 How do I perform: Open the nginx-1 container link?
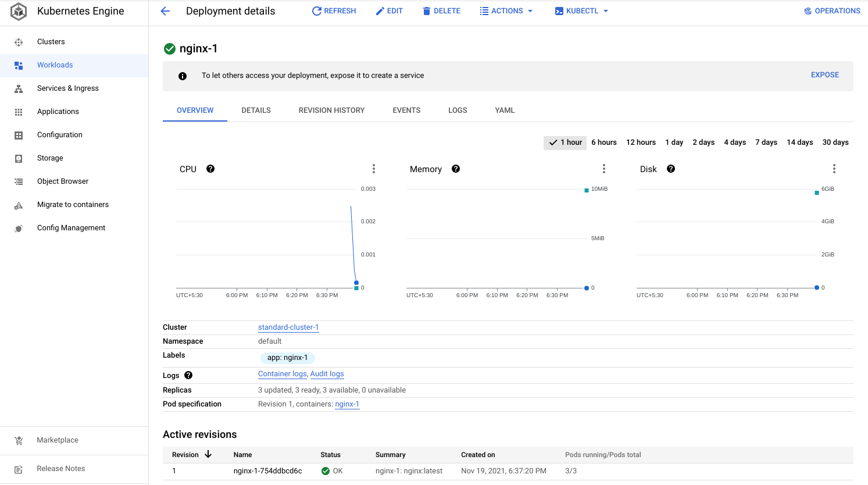coord(347,404)
